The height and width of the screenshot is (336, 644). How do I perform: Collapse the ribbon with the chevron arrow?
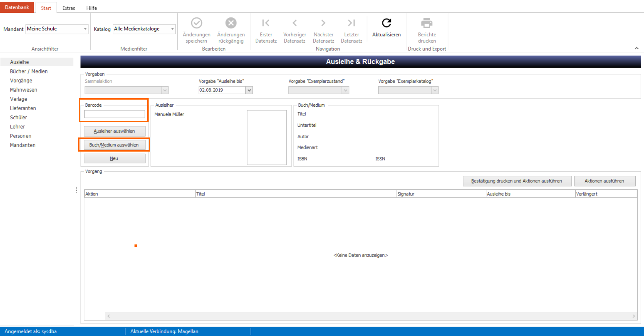[x=636, y=48]
